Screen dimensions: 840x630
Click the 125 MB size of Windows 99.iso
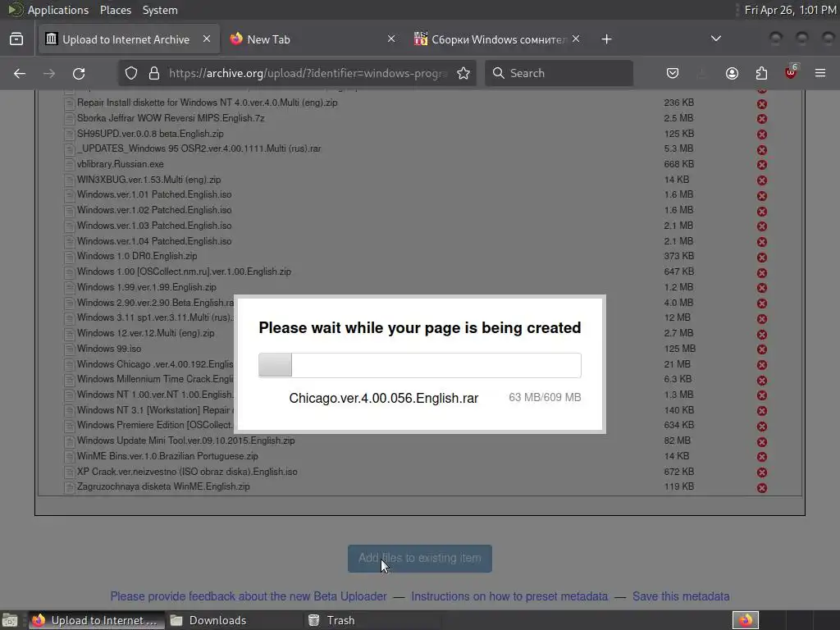[680, 349]
